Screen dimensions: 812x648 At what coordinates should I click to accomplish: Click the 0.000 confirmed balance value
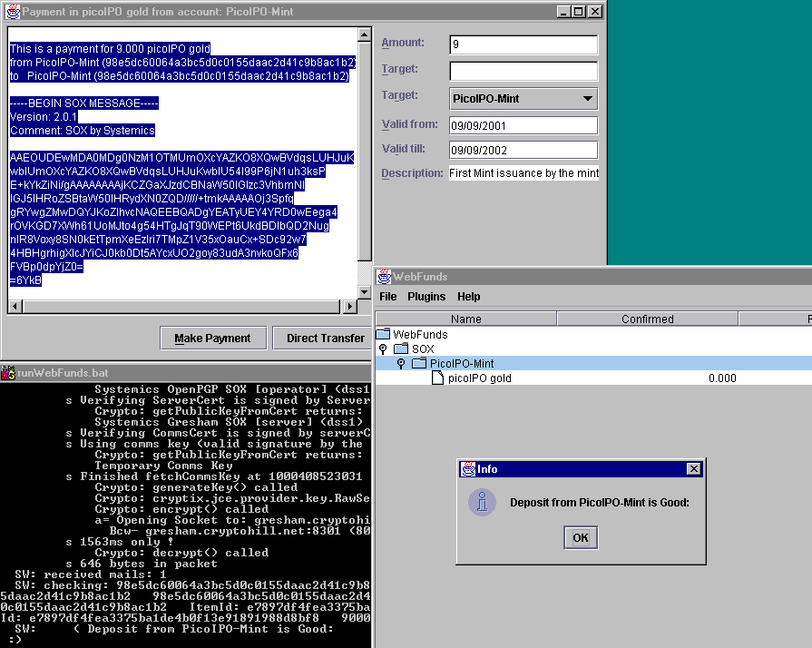click(722, 378)
